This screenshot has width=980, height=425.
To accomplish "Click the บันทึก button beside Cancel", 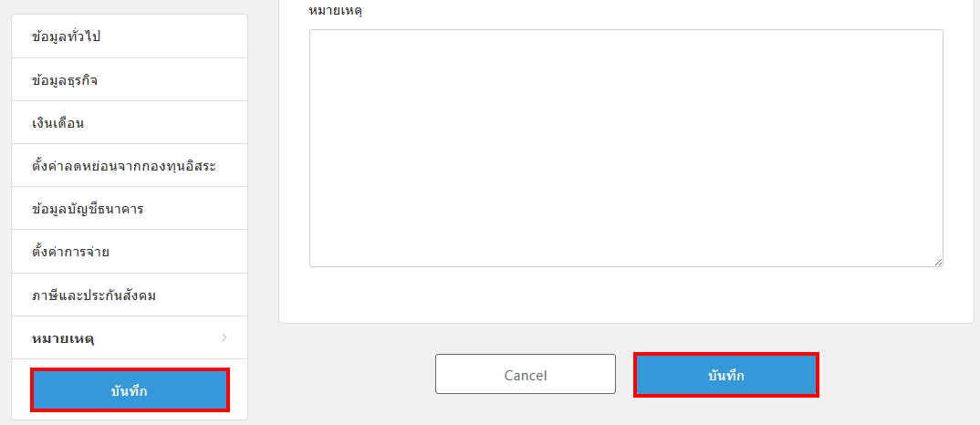I will (x=726, y=375).
